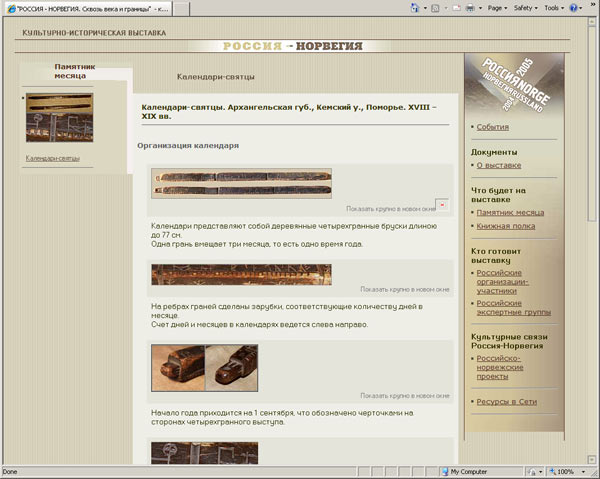Open the События link in the sidebar
Image resolution: width=600 pixels, height=479 pixels.
tap(492, 127)
